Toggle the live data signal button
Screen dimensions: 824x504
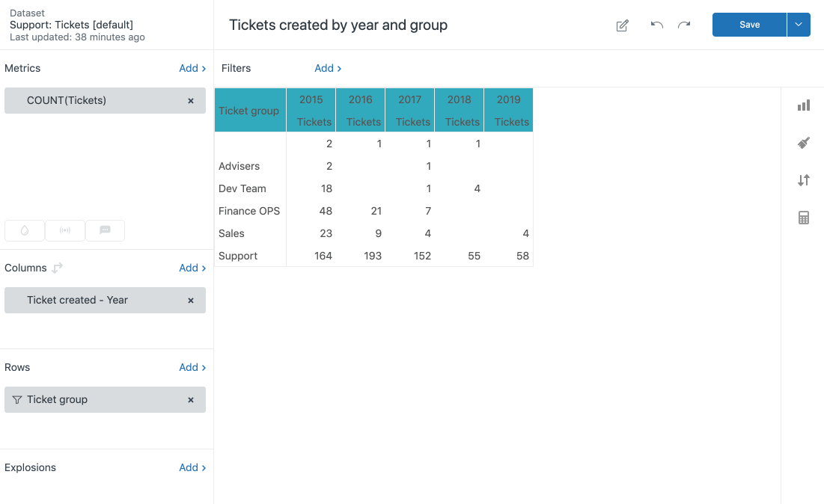click(65, 230)
